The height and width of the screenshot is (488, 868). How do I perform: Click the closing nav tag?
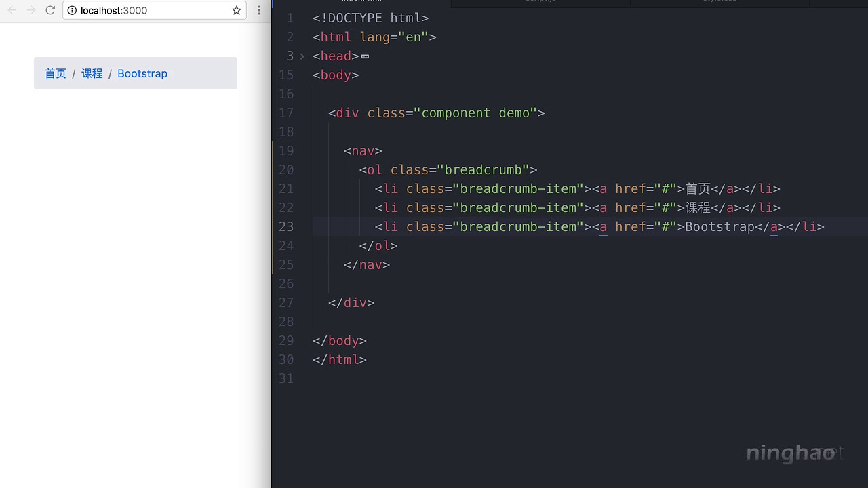pyautogui.click(x=367, y=264)
